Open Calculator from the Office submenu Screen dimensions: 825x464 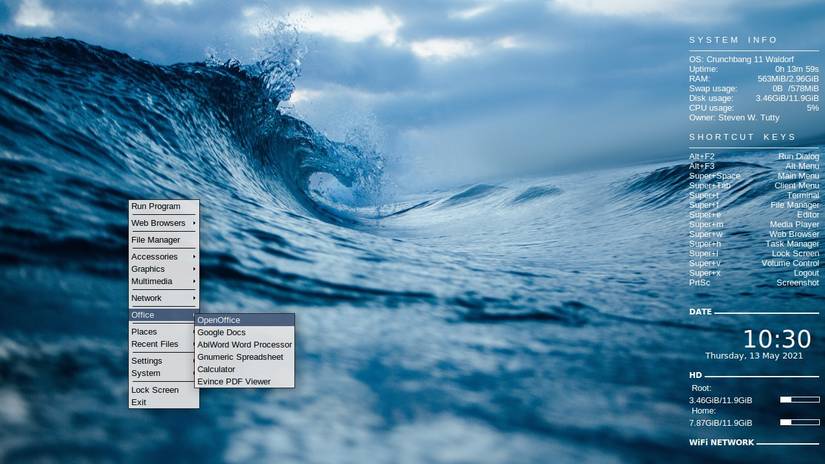pyautogui.click(x=245, y=369)
